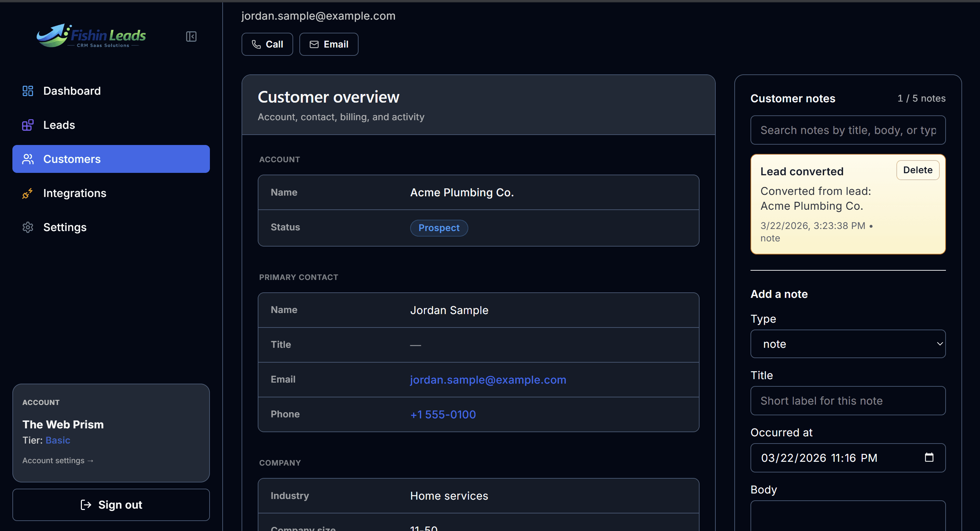Open Settings using the gear icon
This screenshot has height=531, width=980.
pyautogui.click(x=28, y=227)
